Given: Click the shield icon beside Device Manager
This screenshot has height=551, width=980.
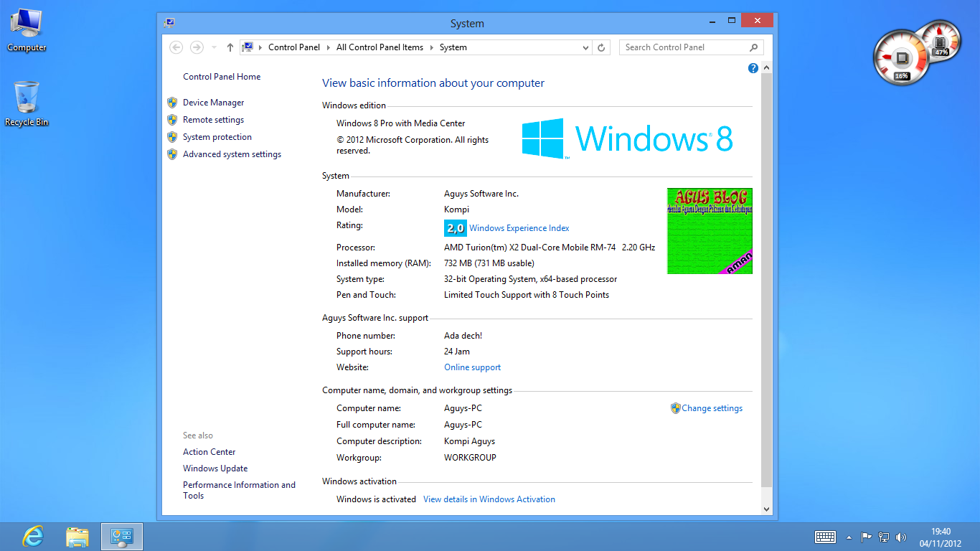Looking at the screenshot, I should coord(172,103).
